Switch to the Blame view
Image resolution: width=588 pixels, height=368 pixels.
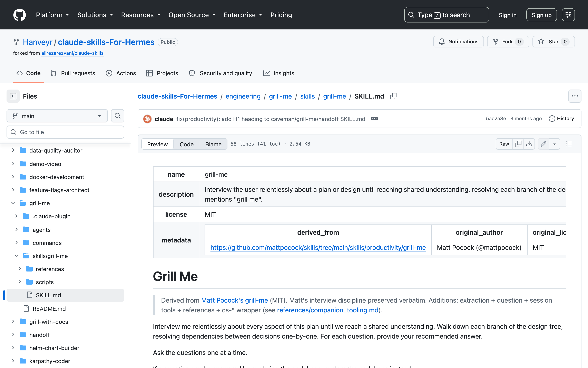[213, 144]
